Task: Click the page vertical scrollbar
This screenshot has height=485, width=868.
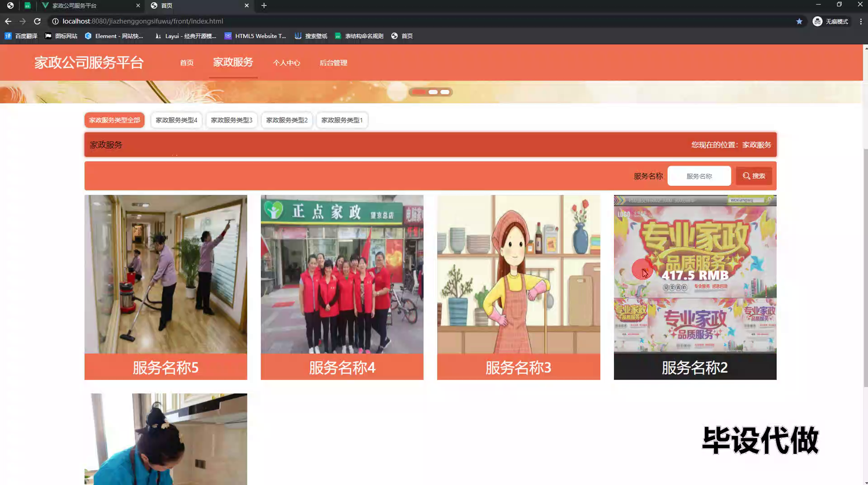Action: click(x=865, y=267)
